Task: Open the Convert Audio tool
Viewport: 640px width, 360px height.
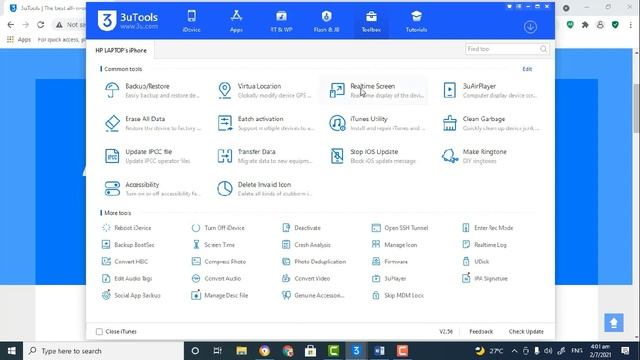Action: (216, 278)
